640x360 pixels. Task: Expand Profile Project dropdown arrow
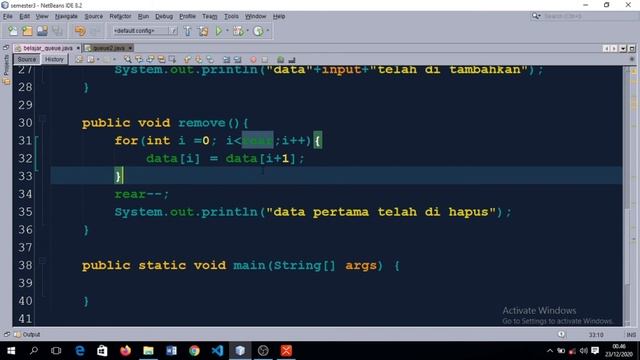pyautogui.click(x=268, y=31)
